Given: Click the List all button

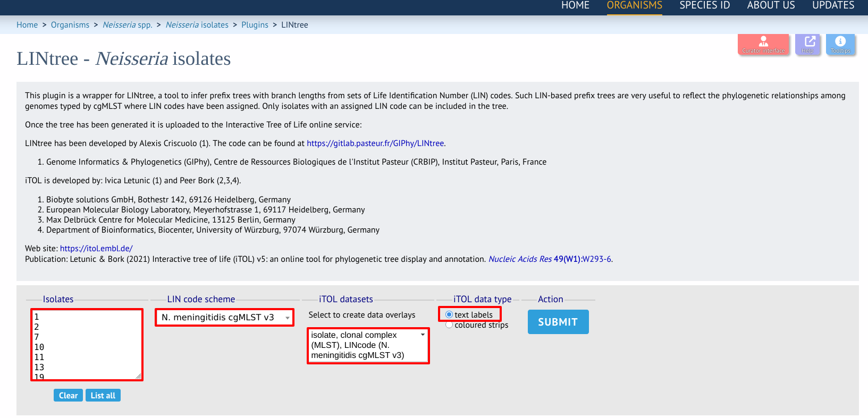Looking at the screenshot, I should coord(103,395).
